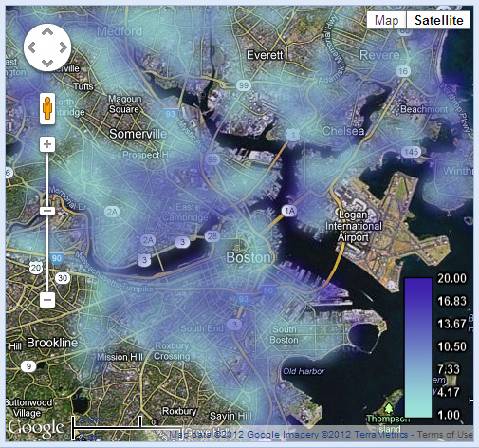
Task: Switch to the Satellite view tab
Action: coord(439,21)
